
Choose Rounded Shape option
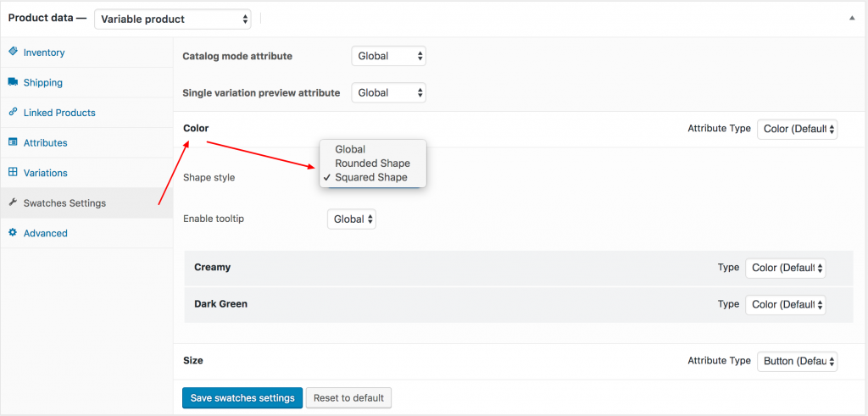(x=372, y=164)
